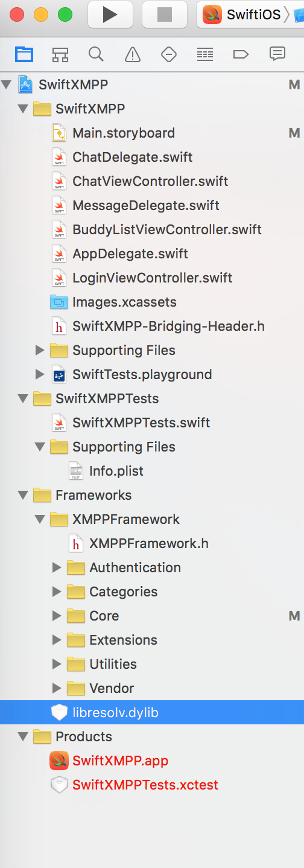The image size is (304, 868).
Task: Open LoginViewController.swift
Action: click(153, 278)
